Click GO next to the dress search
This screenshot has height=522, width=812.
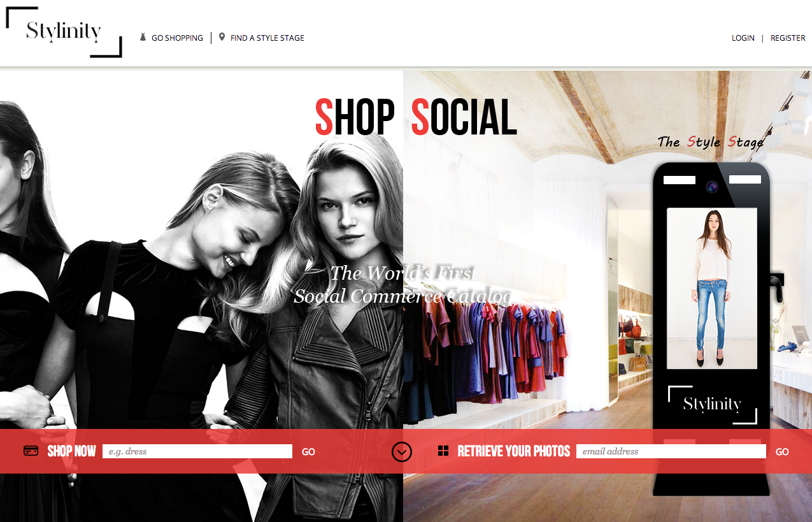coord(308,452)
